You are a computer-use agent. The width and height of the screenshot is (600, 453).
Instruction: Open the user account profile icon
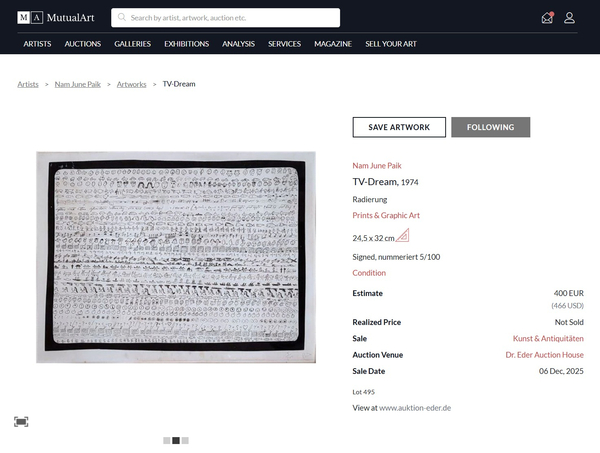point(570,18)
